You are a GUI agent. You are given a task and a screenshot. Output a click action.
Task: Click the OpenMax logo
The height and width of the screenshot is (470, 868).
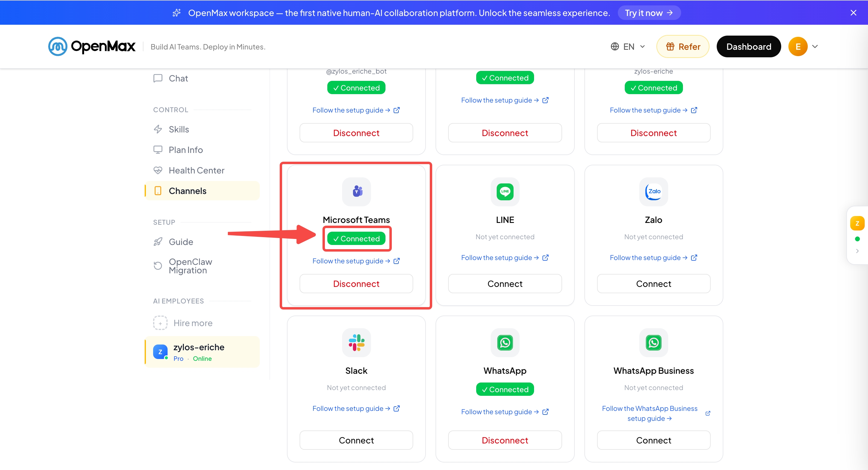tap(92, 46)
